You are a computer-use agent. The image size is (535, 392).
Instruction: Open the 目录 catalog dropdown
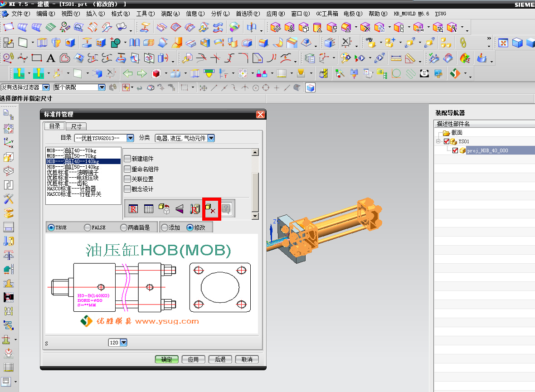130,138
